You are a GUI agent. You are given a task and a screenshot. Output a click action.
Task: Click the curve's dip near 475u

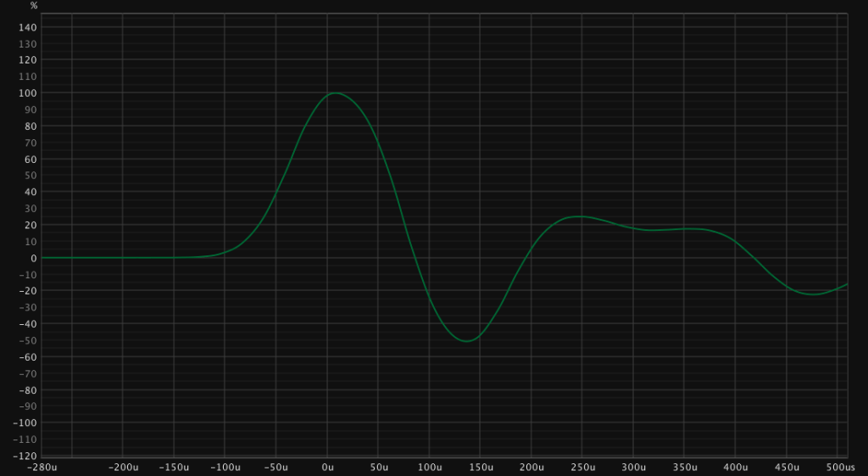(814, 294)
